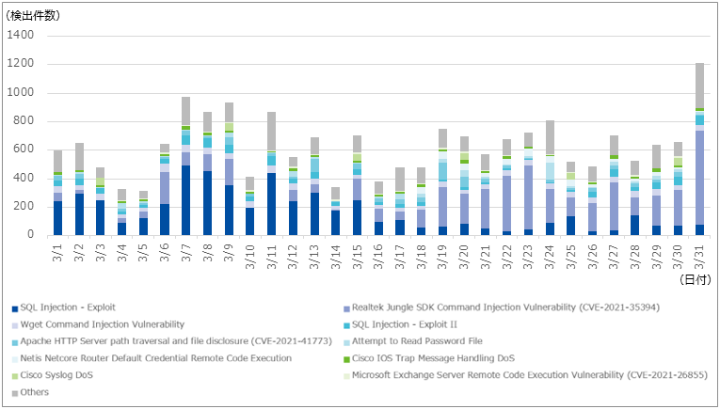The width and height of the screenshot is (720, 409).
Task: Click the 3/19 stacked bar
Action: coord(443,182)
